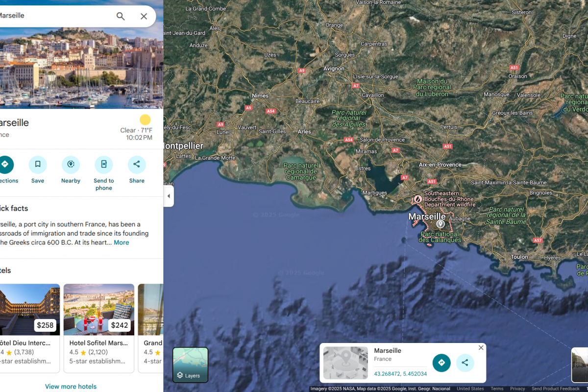This screenshot has width=588, height=392.
Task: Clear the search box with X
Action: pyautogui.click(x=144, y=16)
